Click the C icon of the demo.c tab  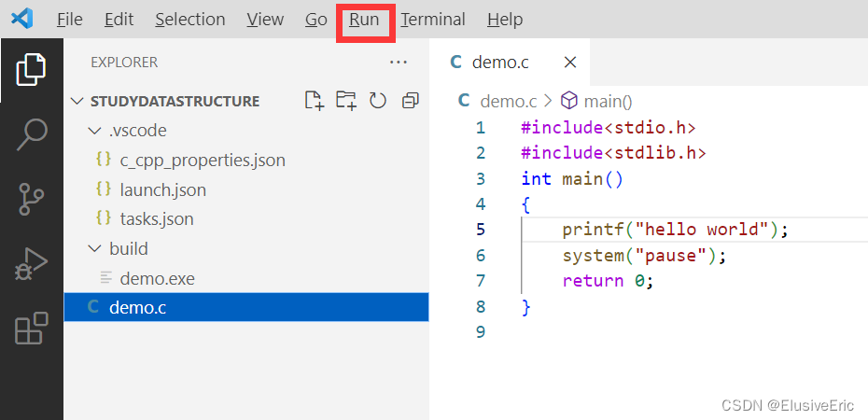[x=456, y=62]
